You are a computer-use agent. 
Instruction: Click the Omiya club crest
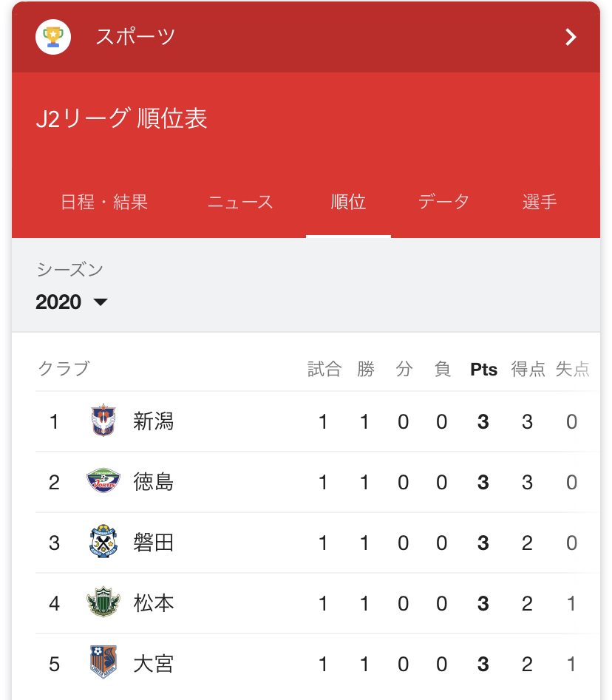click(103, 663)
